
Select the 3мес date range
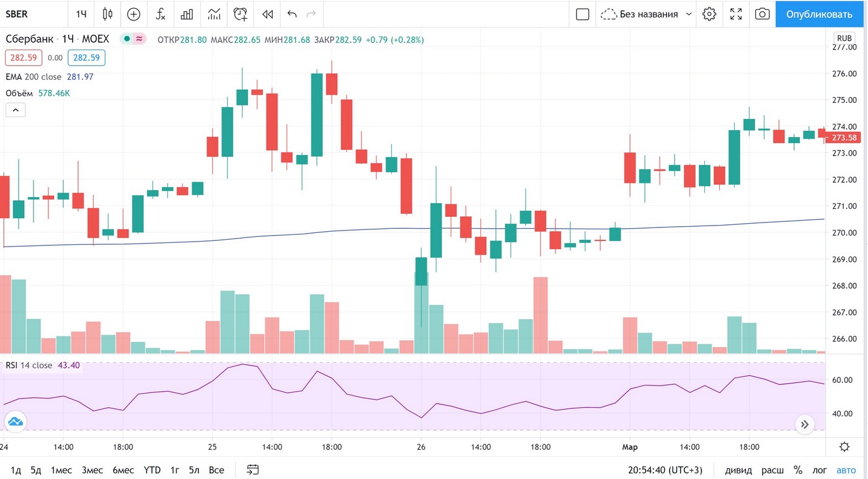[92, 470]
